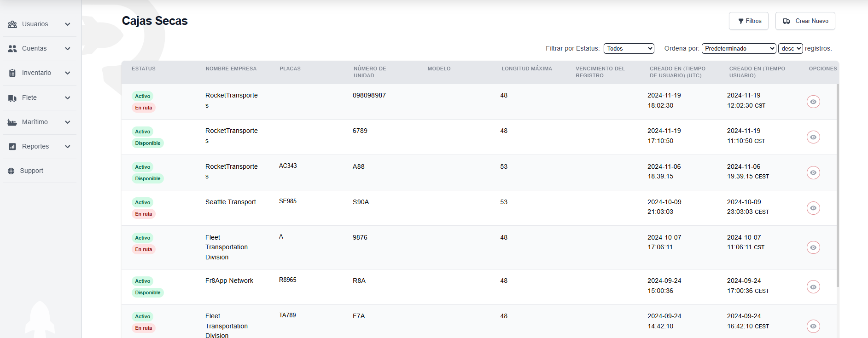Open the Ordena por Predeterminado dropdown
868x338 pixels.
point(739,48)
